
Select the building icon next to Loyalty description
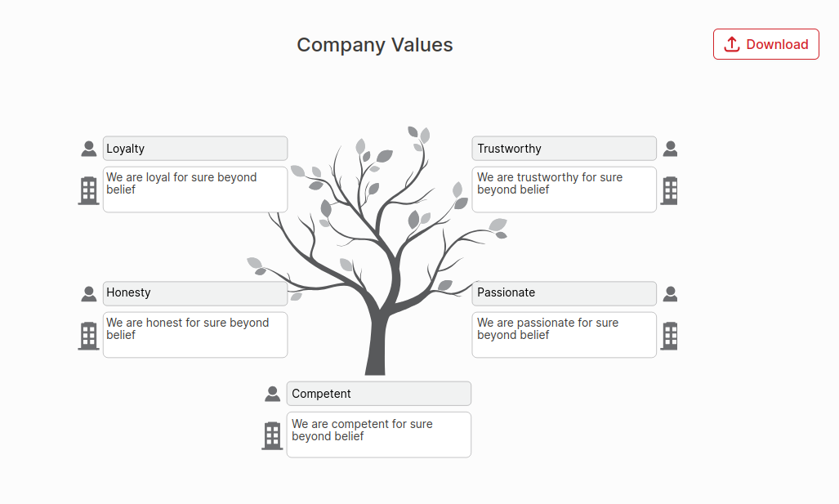pos(88,190)
